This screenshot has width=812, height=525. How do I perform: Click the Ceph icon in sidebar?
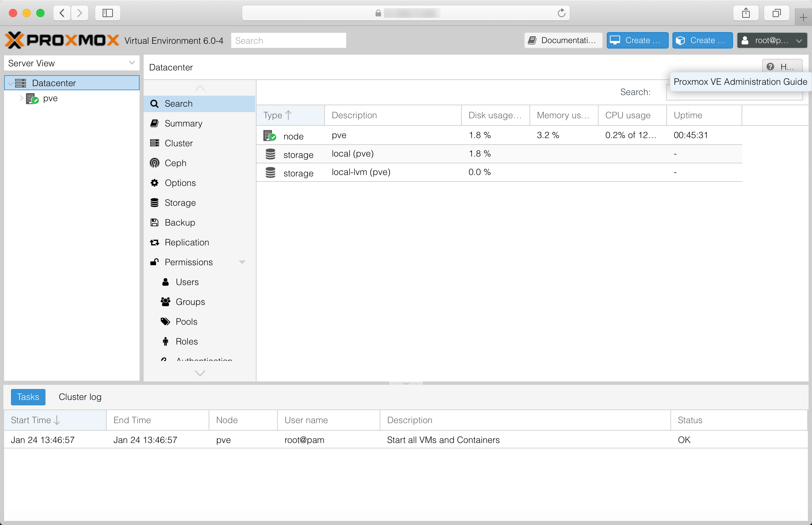155,163
